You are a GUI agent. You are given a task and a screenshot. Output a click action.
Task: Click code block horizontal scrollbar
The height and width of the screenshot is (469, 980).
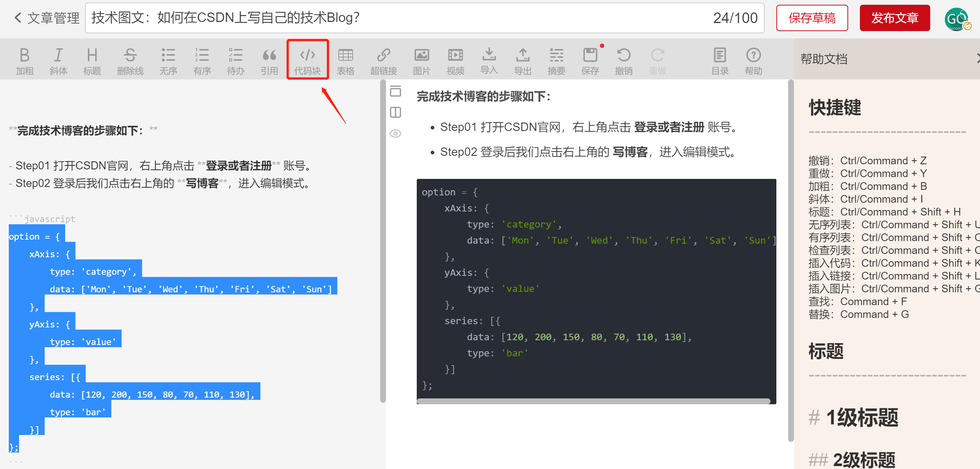pos(594,401)
